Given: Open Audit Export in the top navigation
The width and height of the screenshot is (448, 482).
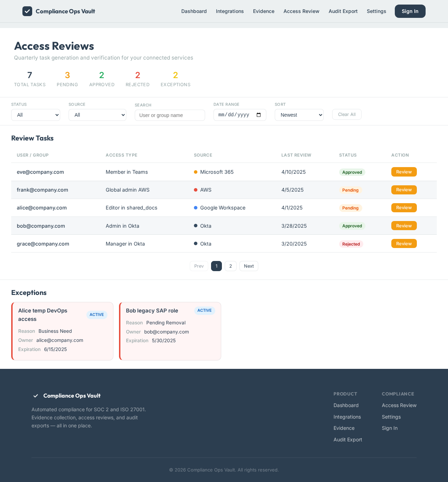Looking at the screenshot, I should [343, 11].
